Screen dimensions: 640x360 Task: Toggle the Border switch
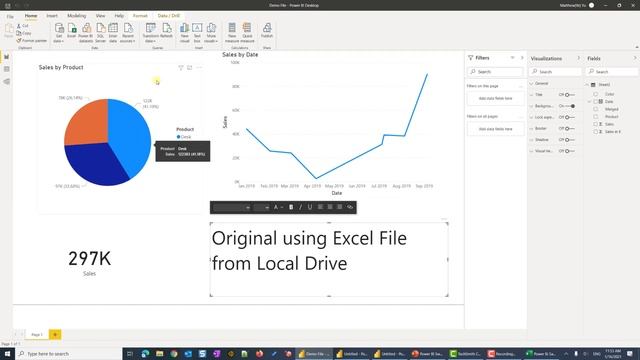(569, 129)
